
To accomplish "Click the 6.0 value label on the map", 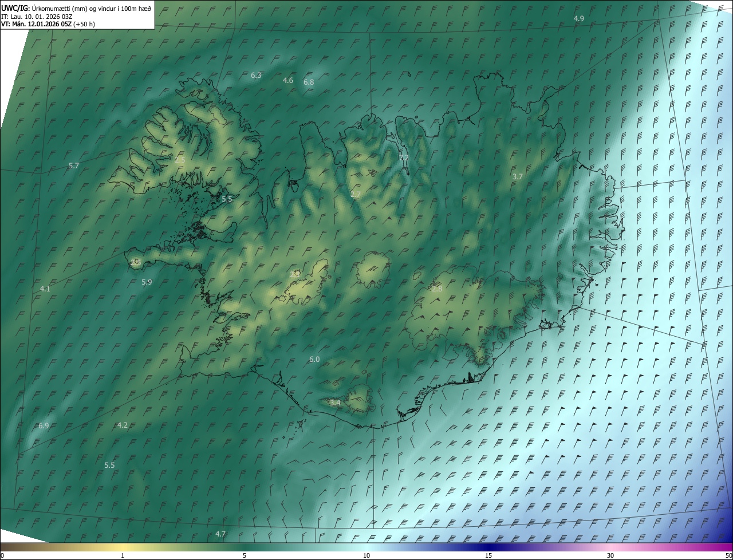I will pos(314,360).
